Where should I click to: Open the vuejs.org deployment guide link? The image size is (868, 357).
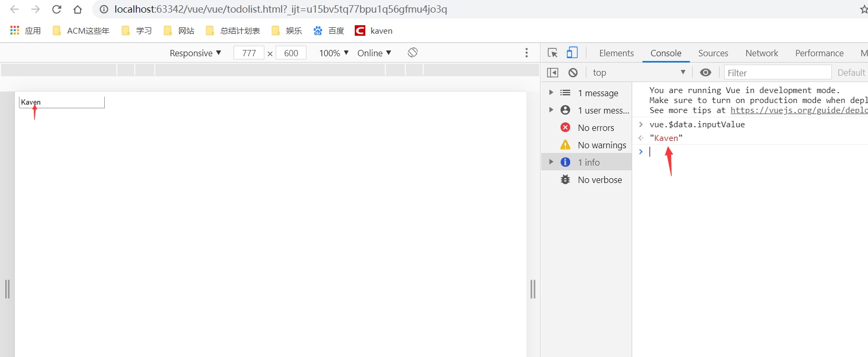pyautogui.click(x=799, y=110)
